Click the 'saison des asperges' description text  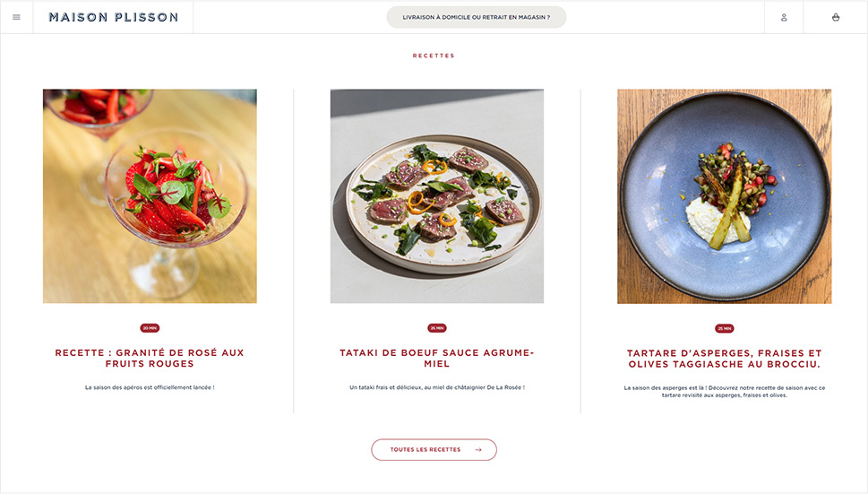pos(724,391)
